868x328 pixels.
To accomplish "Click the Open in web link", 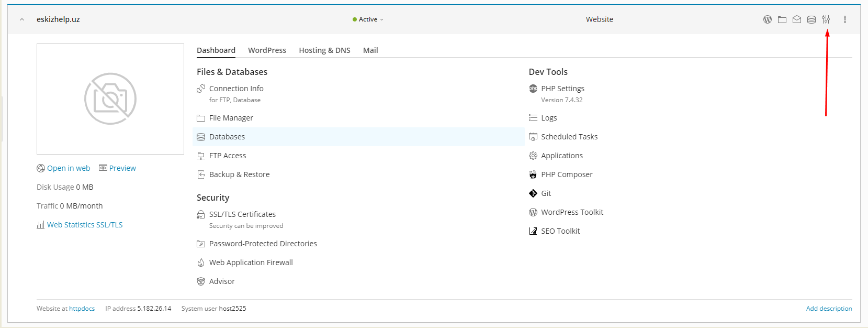I will [68, 168].
